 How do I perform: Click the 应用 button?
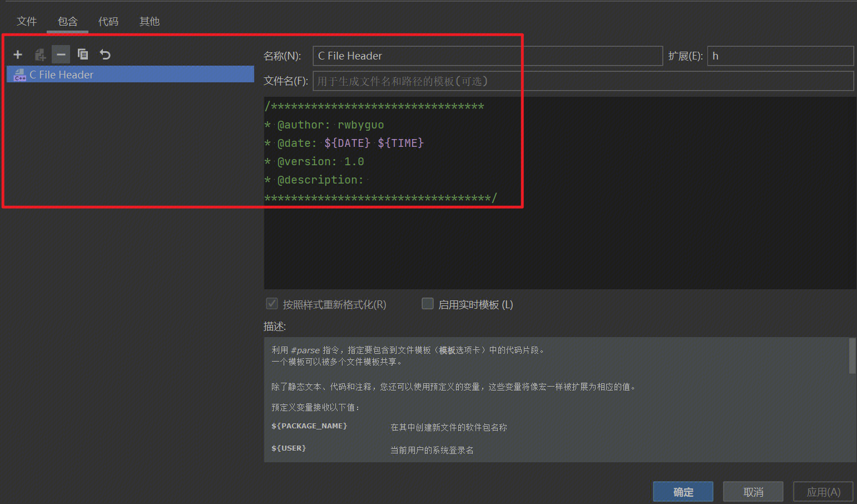(823, 491)
